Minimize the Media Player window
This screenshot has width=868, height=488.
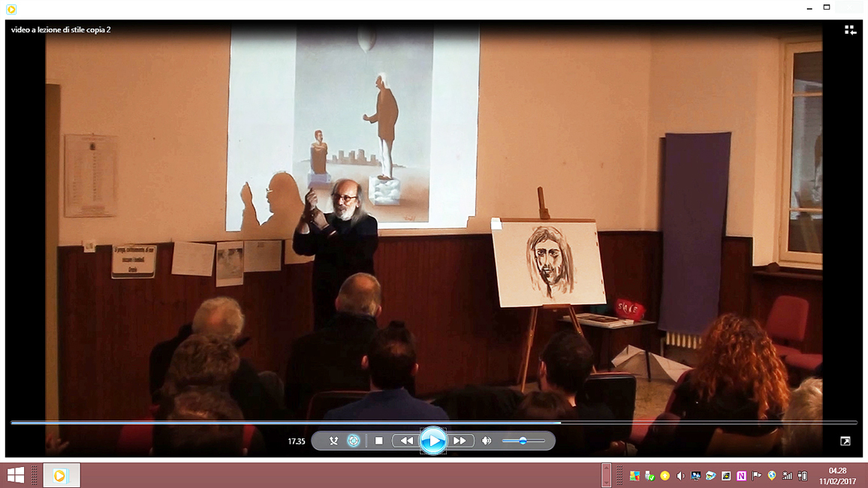click(x=809, y=8)
